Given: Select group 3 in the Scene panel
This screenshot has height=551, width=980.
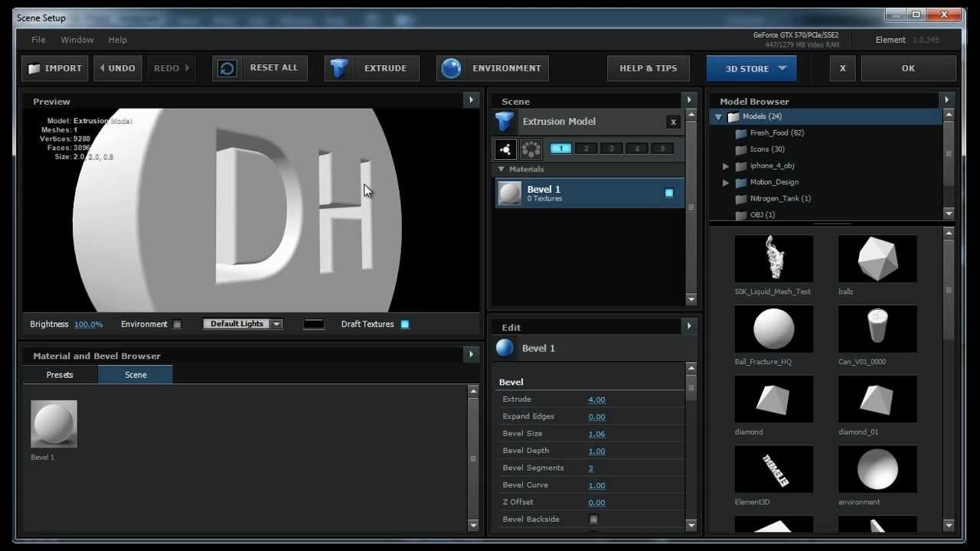Looking at the screenshot, I should [x=612, y=148].
